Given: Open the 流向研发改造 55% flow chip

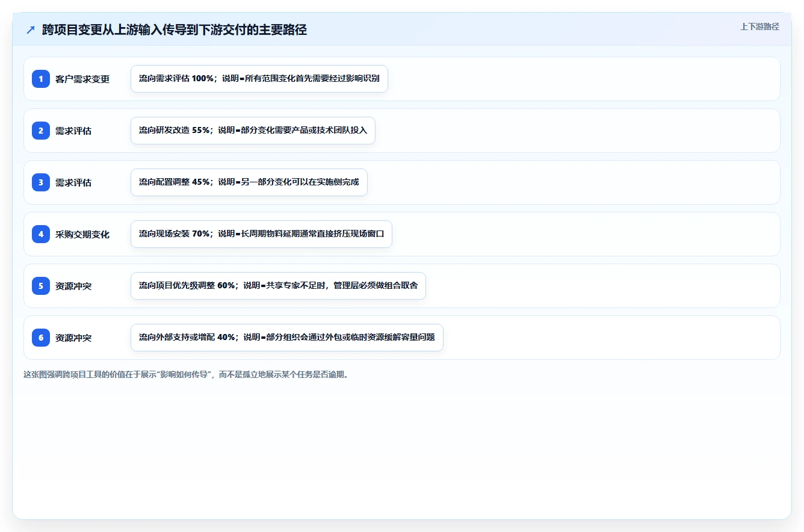Looking at the screenshot, I should coord(253,131).
